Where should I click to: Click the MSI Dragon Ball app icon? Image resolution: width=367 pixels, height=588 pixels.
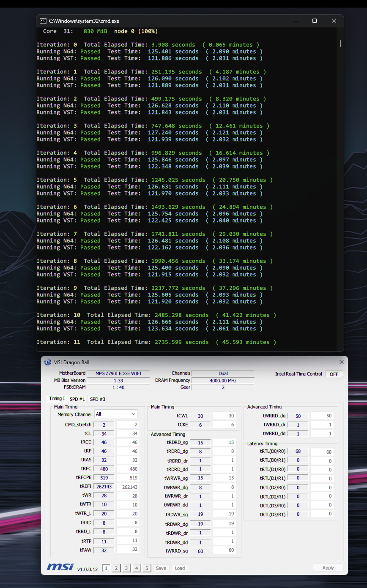[x=48, y=362]
